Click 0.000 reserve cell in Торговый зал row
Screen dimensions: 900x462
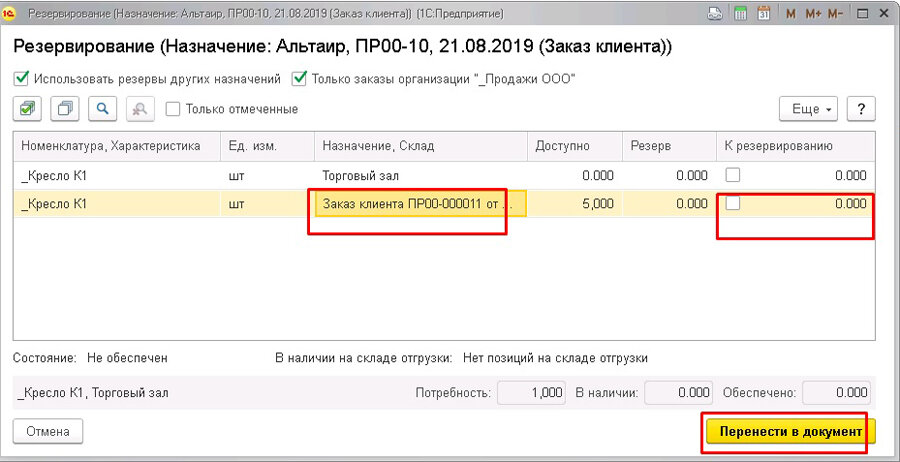670,175
